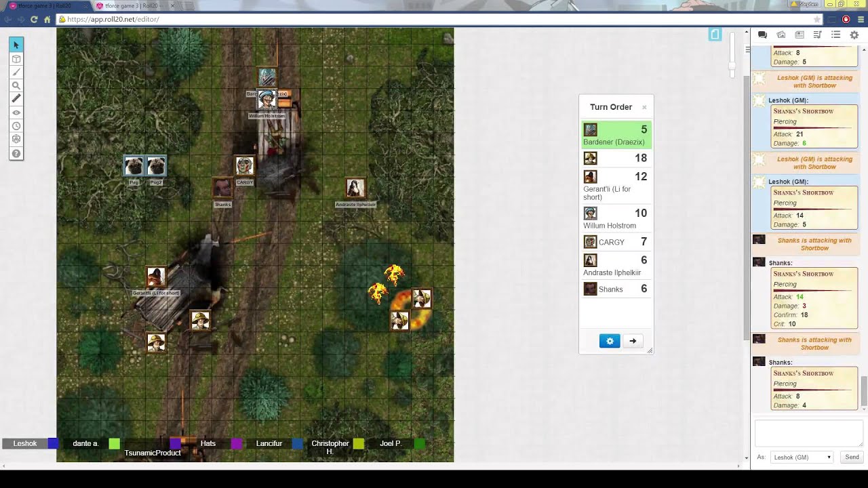This screenshot has height=488, width=868.
Task: Switch to the Chat tab
Action: point(762,35)
